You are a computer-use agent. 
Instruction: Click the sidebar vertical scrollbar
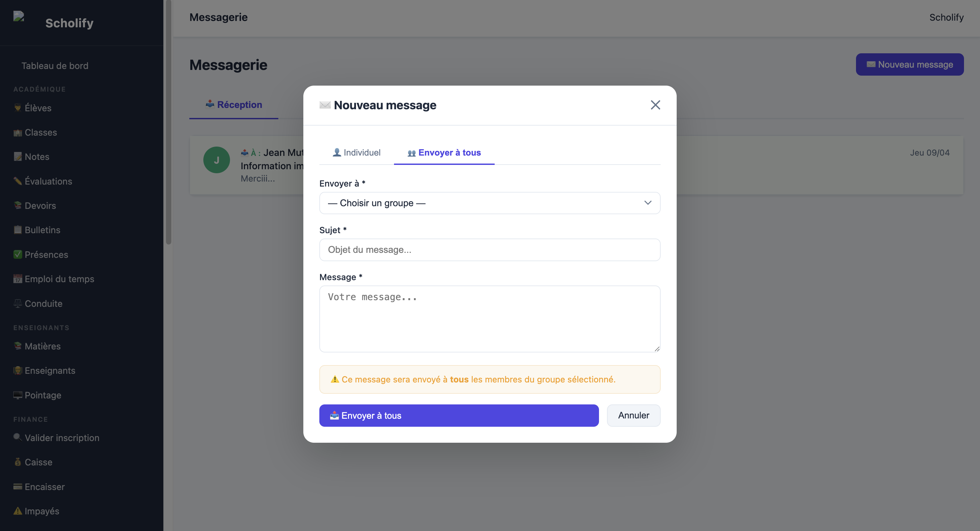[169, 122]
